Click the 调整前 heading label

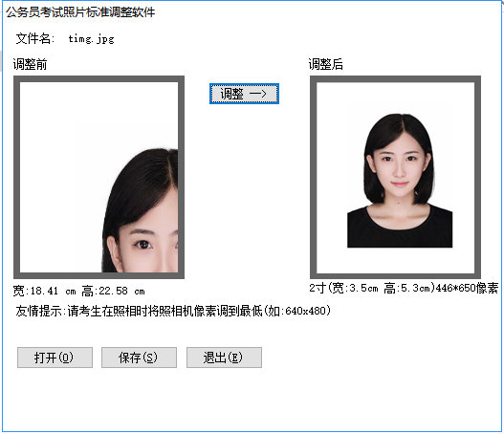30,64
